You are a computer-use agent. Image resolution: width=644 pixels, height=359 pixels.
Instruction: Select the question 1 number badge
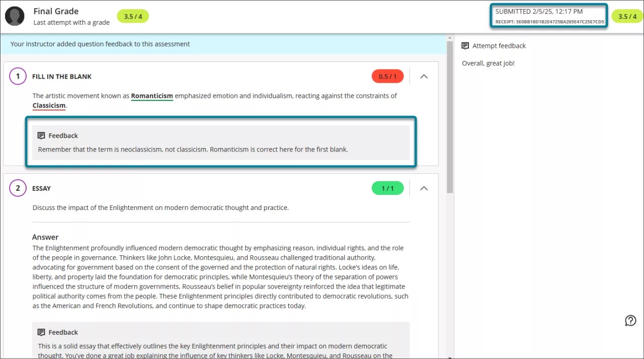[18, 76]
